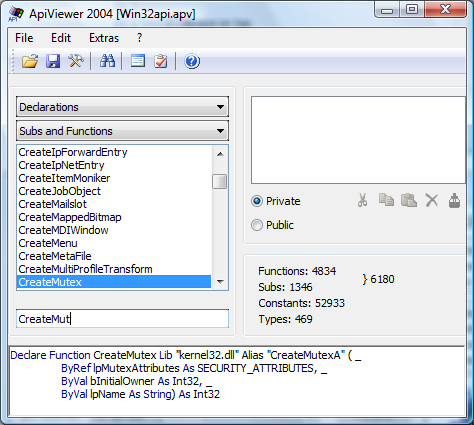The height and width of the screenshot is (425, 474).
Task: Click the Functions: 4834 statistic
Action: point(297,271)
